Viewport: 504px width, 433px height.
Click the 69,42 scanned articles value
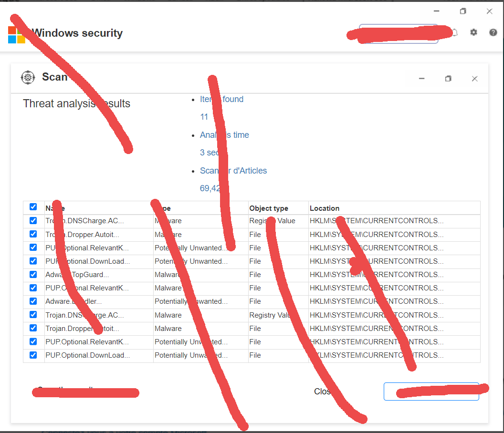click(210, 188)
